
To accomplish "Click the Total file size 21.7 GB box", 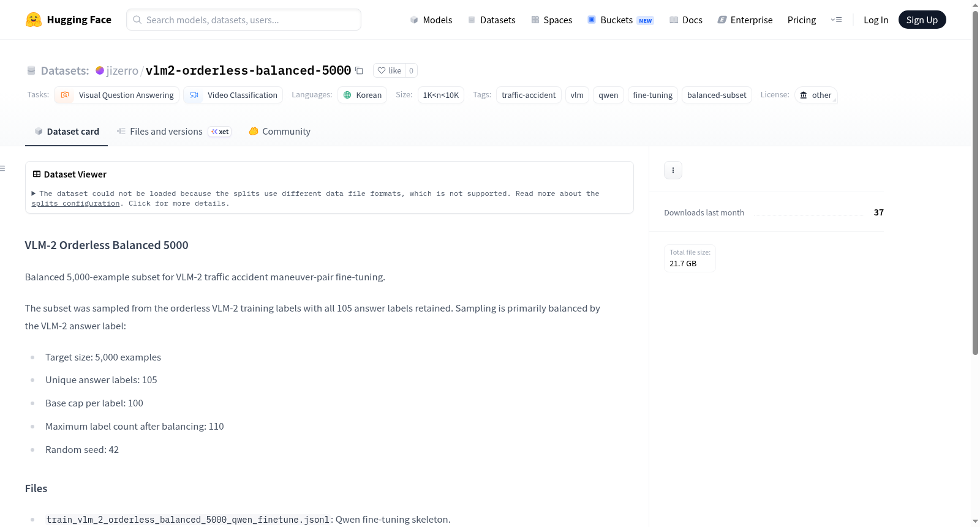I will [x=690, y=258].
